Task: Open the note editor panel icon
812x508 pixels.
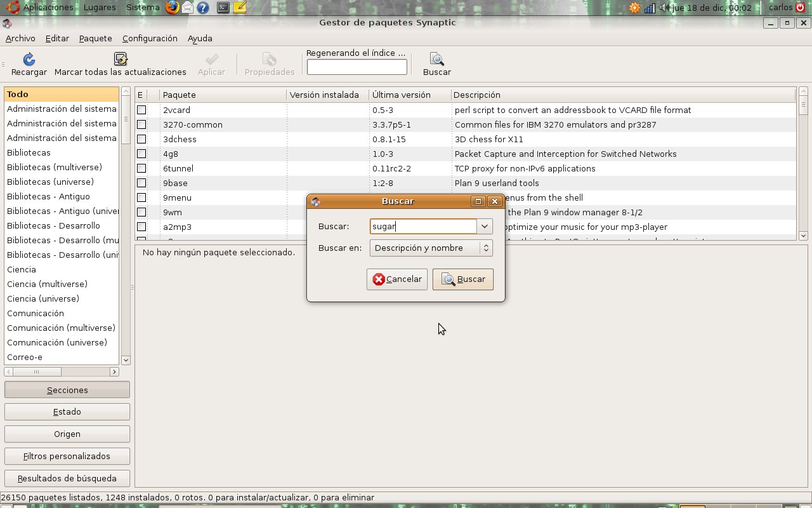Action: tap(239, 8)
